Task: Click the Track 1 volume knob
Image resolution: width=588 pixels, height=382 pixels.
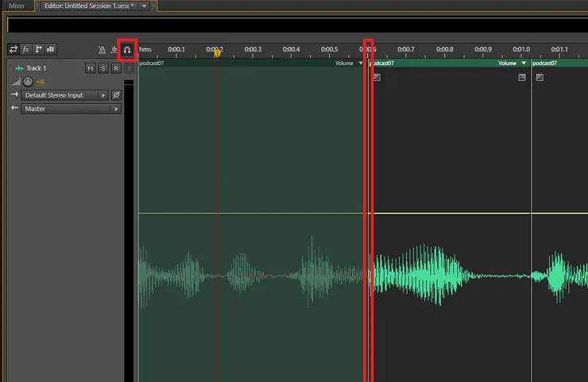Action: (29, 82)
